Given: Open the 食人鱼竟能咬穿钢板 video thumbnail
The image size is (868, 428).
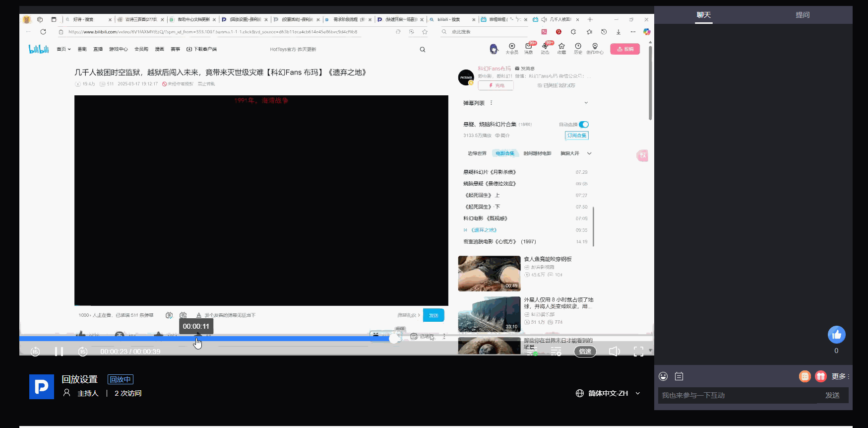Looking at the screenshot, I should click(x=489, y=274).
